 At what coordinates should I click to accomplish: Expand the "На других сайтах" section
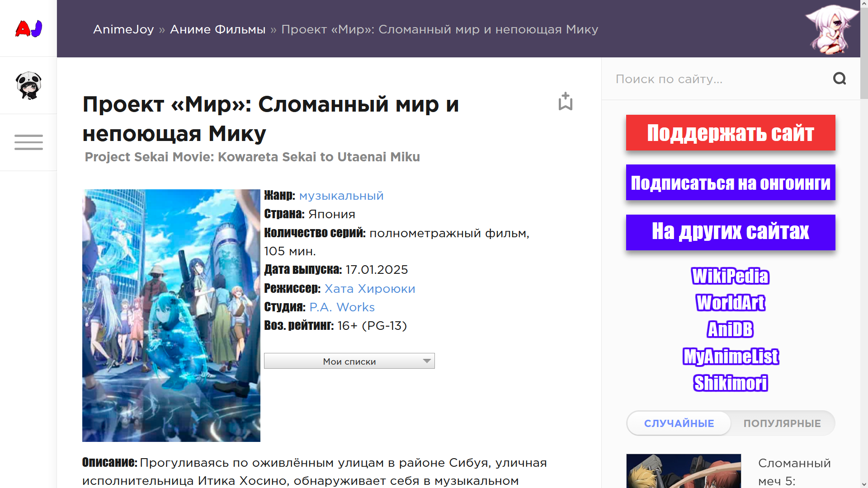730,232
